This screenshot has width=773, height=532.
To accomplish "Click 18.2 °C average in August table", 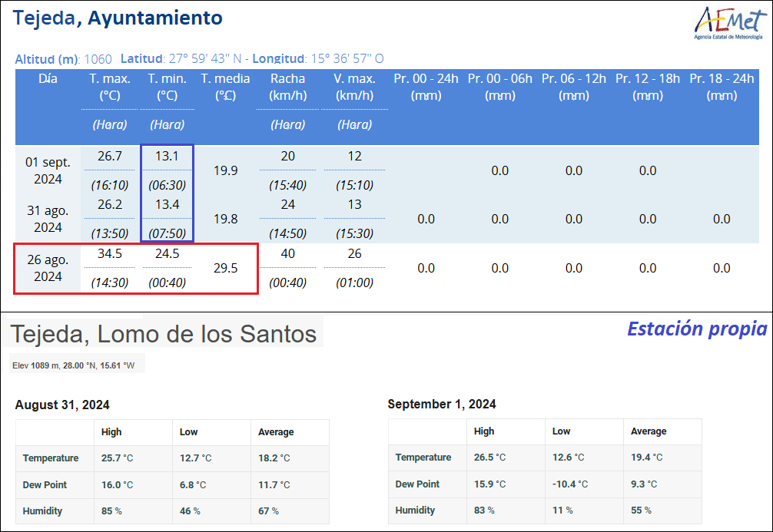I will 274,458.
